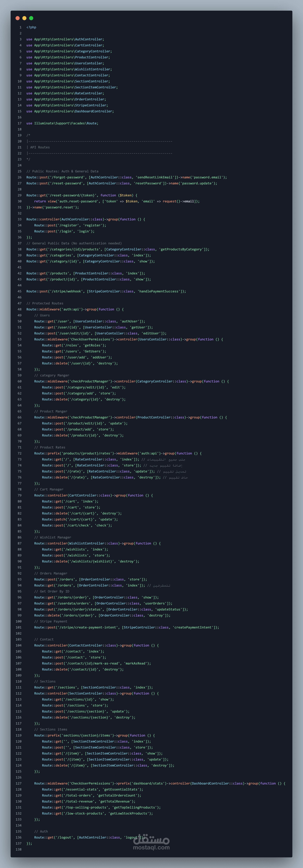Click the '<?php' opening tag

click(x=31, y=27)
